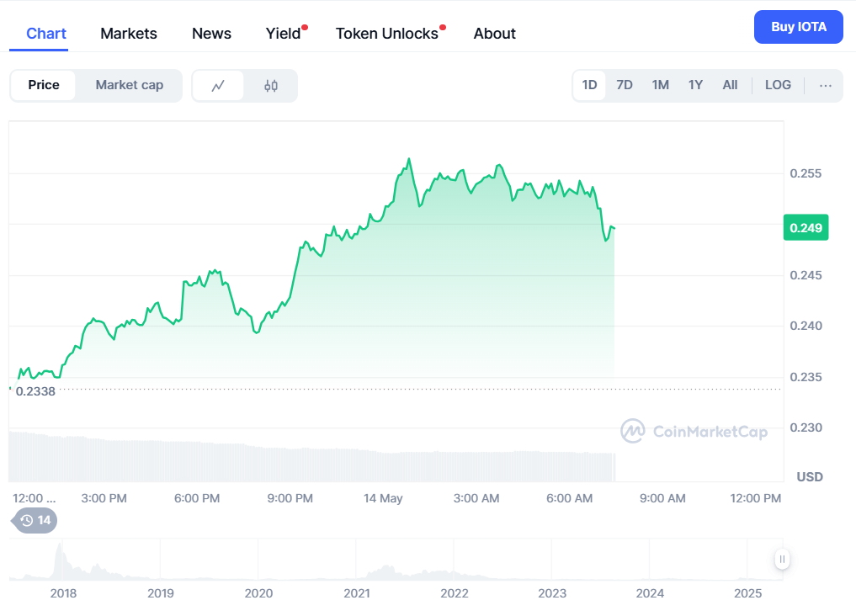
Task: Select the Market cap toggle option
Action: pyautogui.click(x=130, y=85)
